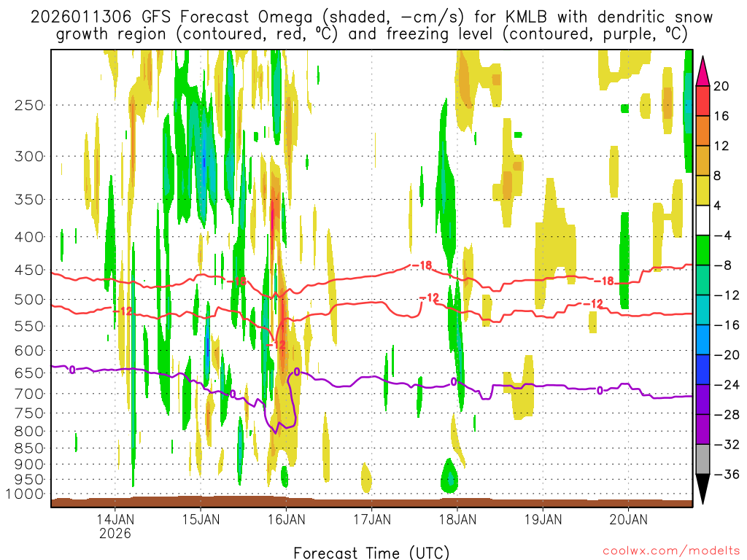The height and width of the screenshot is (560, 747).
Task: Click the 500 pressure level label
Action: pyautogui.click(x=29, y=300)
